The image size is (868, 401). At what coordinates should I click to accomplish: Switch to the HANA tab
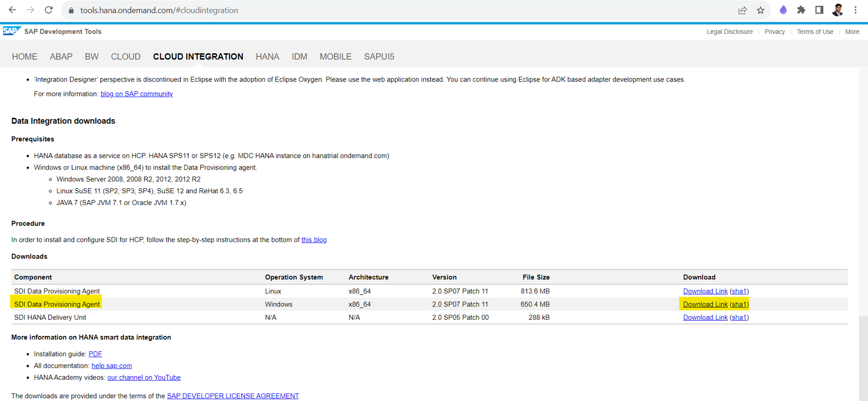(267, 57)
